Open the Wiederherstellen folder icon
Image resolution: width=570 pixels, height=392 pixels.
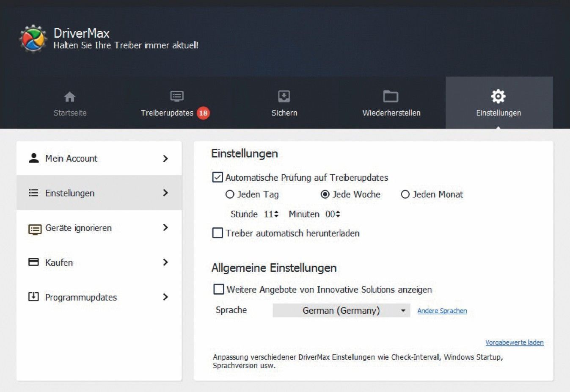tap(391, 97)
